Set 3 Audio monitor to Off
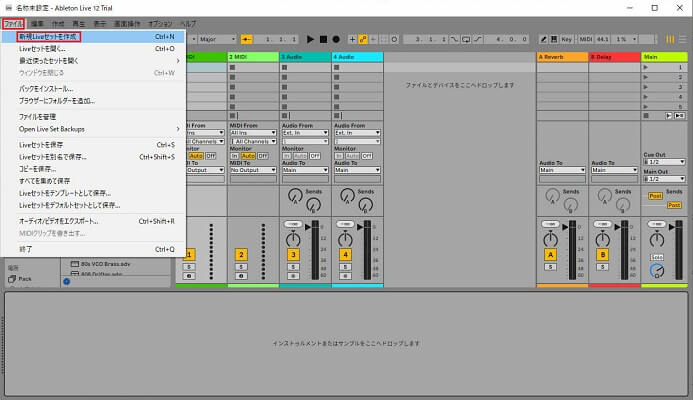This screenshot has height=400, width=693. 315,156
